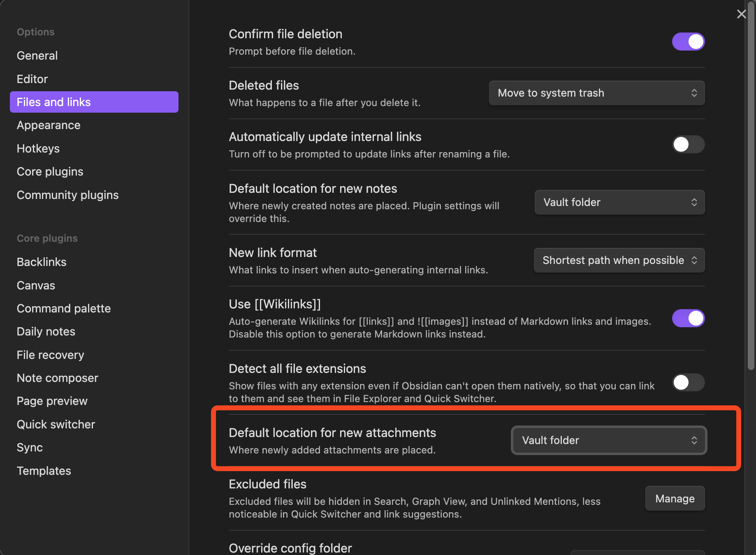Screen dimensions: 756x555
Task: Open Backlinks plugin settings
Action: [x=42, y=262]
